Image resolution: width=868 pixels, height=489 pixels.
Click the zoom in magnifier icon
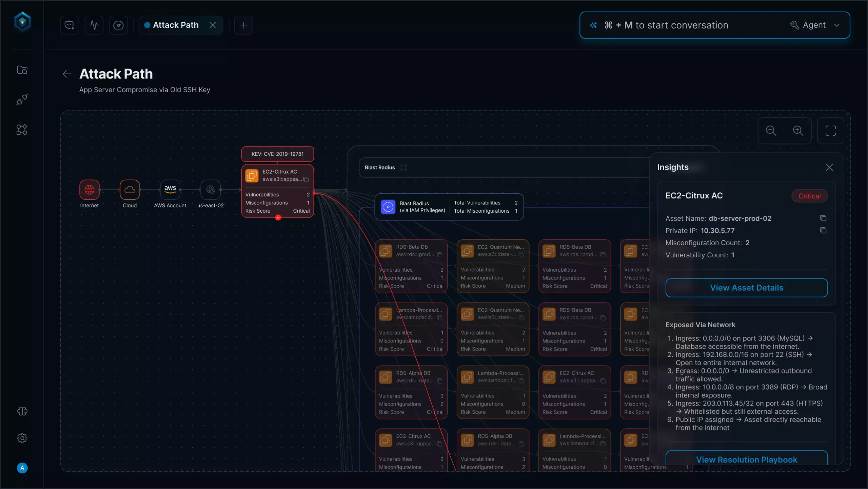point(798,131)
